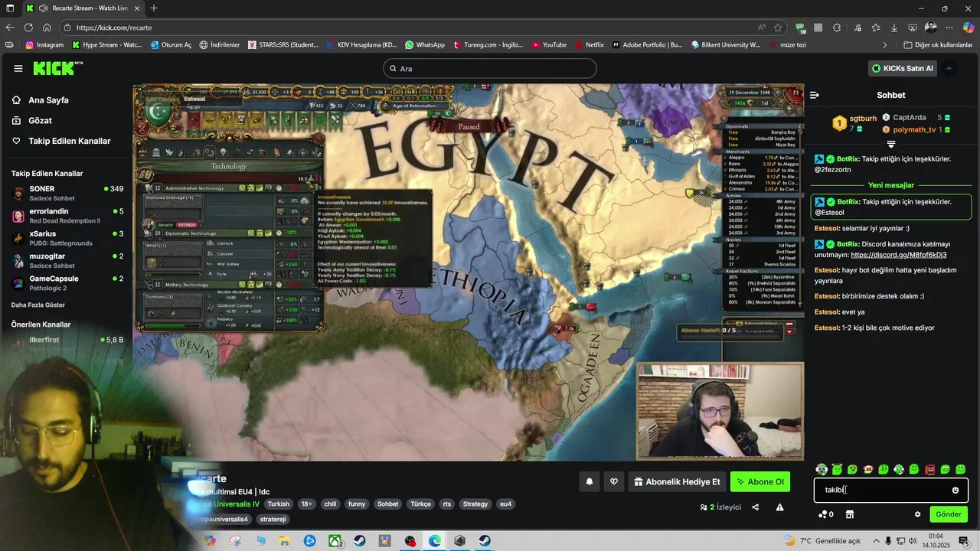Screen dimensions: 980x551
Task: Open Edge read aloud icon
Action: 761,28
